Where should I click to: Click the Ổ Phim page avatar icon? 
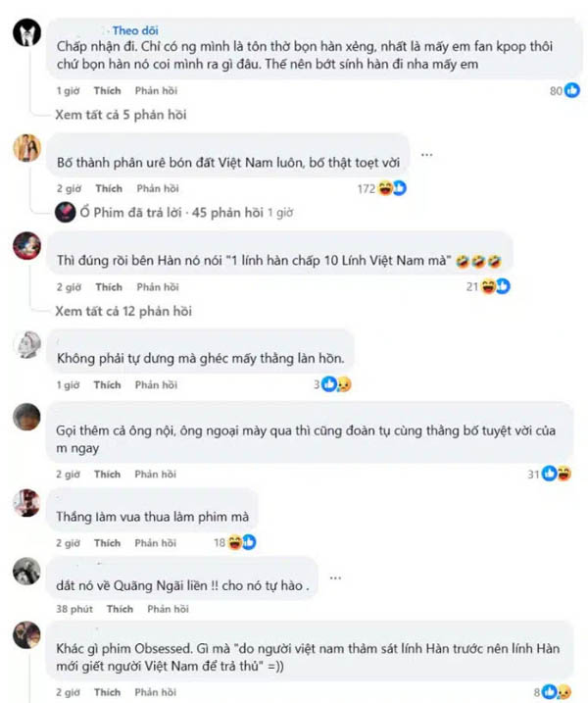[65, 212]
